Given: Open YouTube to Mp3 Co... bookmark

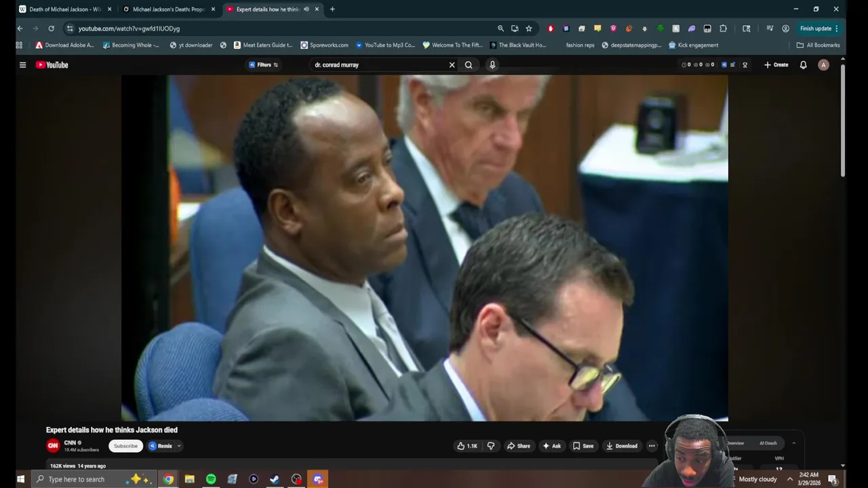Looking at the screenshot, I should [x=385, y=45].
